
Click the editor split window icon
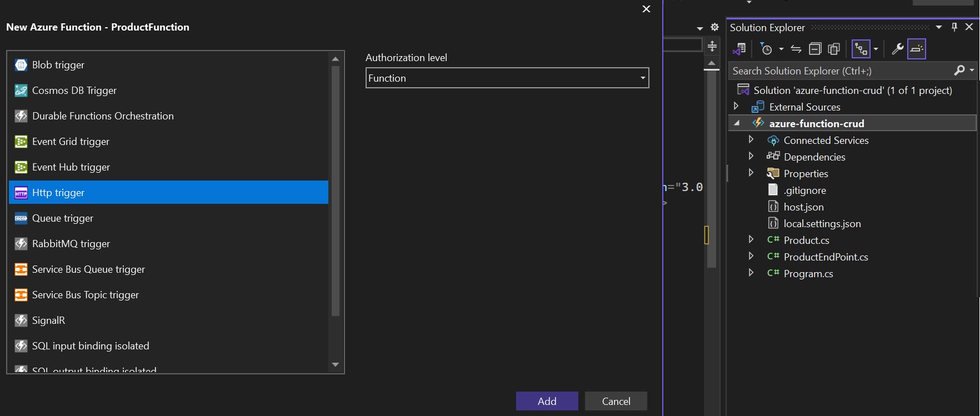pyautogui.click(x=712, y=46)
